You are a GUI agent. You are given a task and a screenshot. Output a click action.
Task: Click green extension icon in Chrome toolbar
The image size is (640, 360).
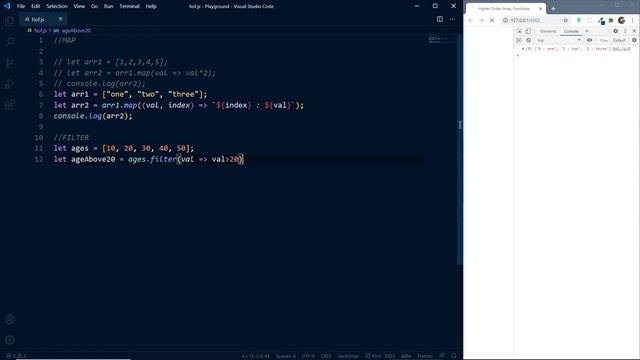point(578,20)
